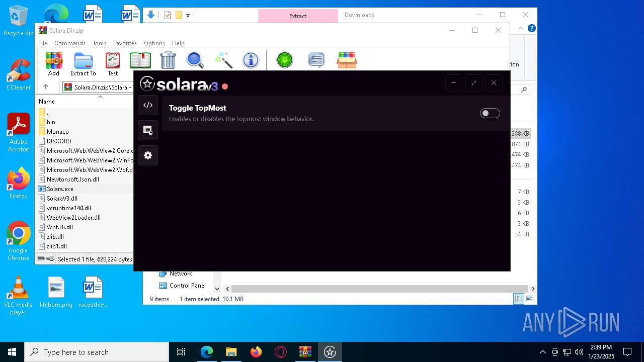Viewport: 644px width, 362px height.
Task: Click the taskbar search box
Action: 97,352
